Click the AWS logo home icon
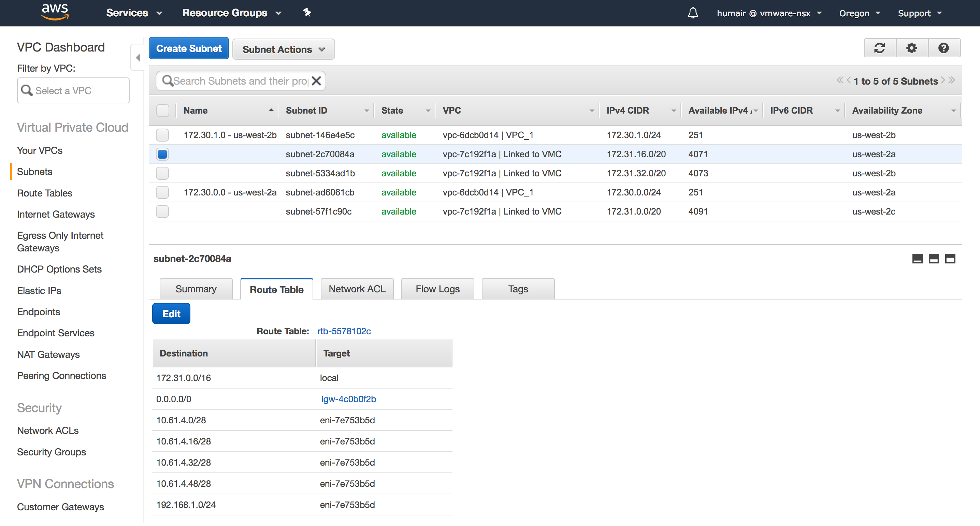Screen dimensions: 980x526 pos(55,12)
